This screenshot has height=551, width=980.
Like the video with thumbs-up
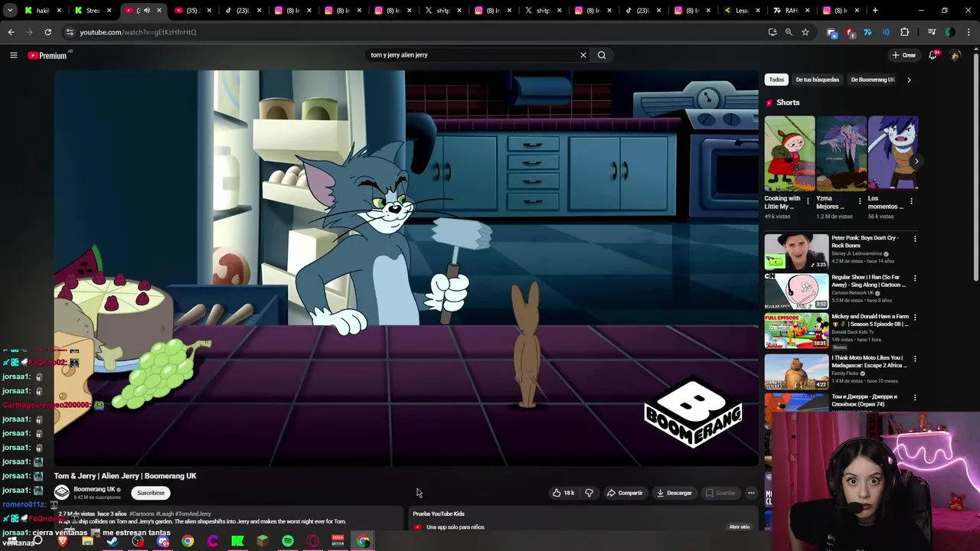pyautogui.click(x=563, y=493)
